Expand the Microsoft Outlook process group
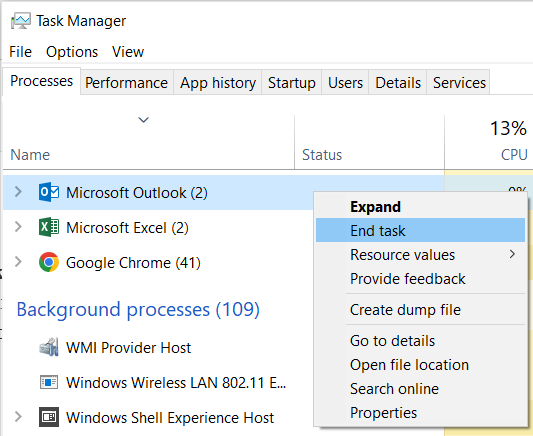The width and height of the screenshot is (533, 436). click(x=18, y=192)
